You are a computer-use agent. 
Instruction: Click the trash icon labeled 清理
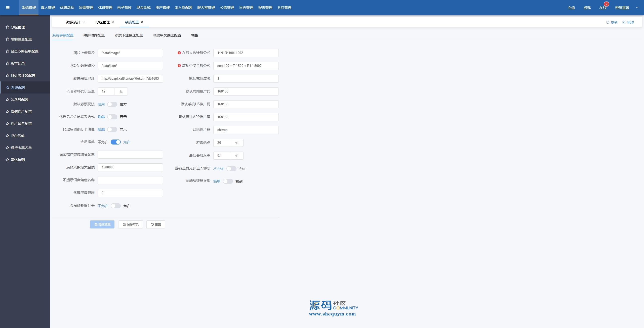pyautogui.click(x=624, y=22)
